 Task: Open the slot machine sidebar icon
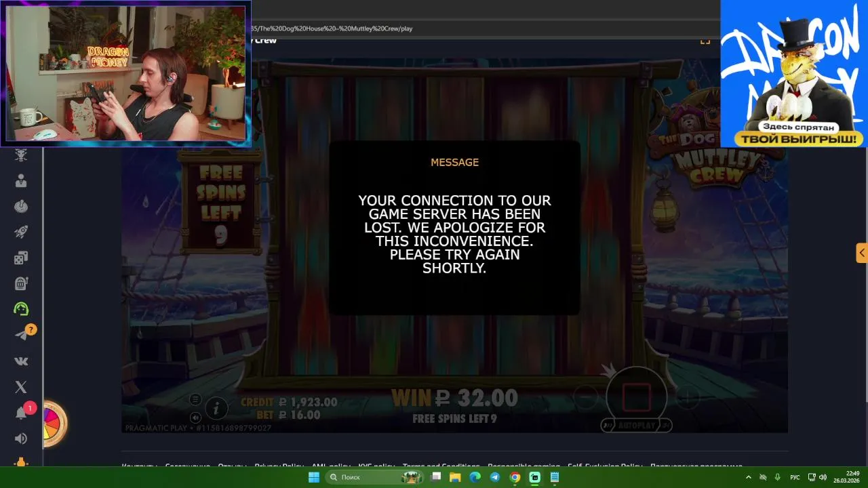click(x=21, y=283)
